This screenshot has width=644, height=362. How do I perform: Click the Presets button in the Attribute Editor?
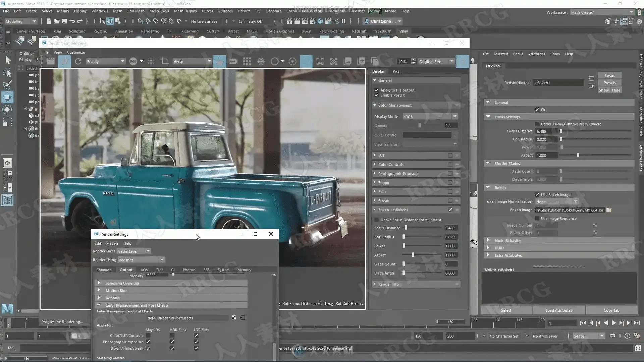(x=609, y=83)
